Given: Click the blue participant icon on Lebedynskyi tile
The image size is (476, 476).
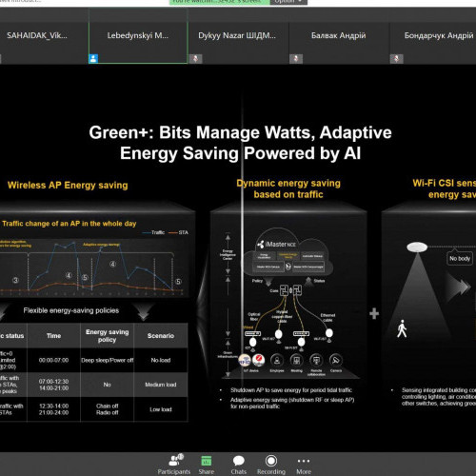Looking at the screenshot, I should (x=93, y=59).
